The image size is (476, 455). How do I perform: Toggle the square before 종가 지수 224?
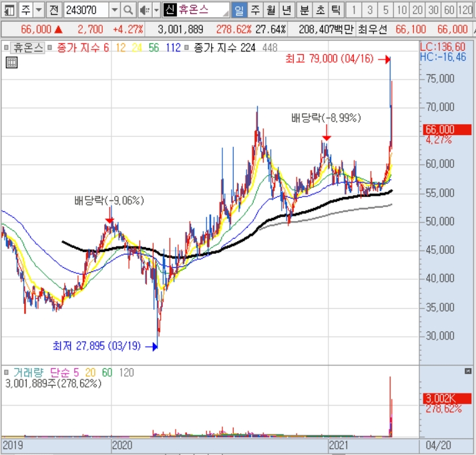pos(187,47)
